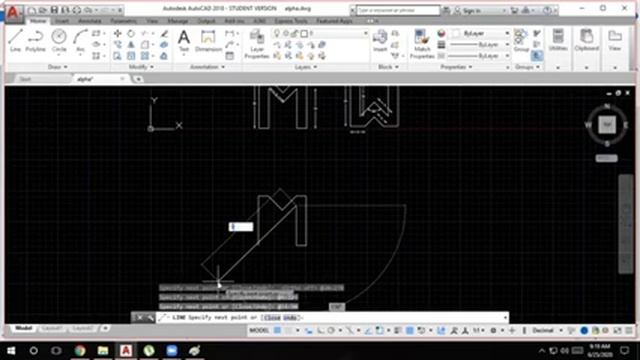Toggle the blue hardware acceleration status icon
This screenshot has width=640, height=360.
coord(584,331)
